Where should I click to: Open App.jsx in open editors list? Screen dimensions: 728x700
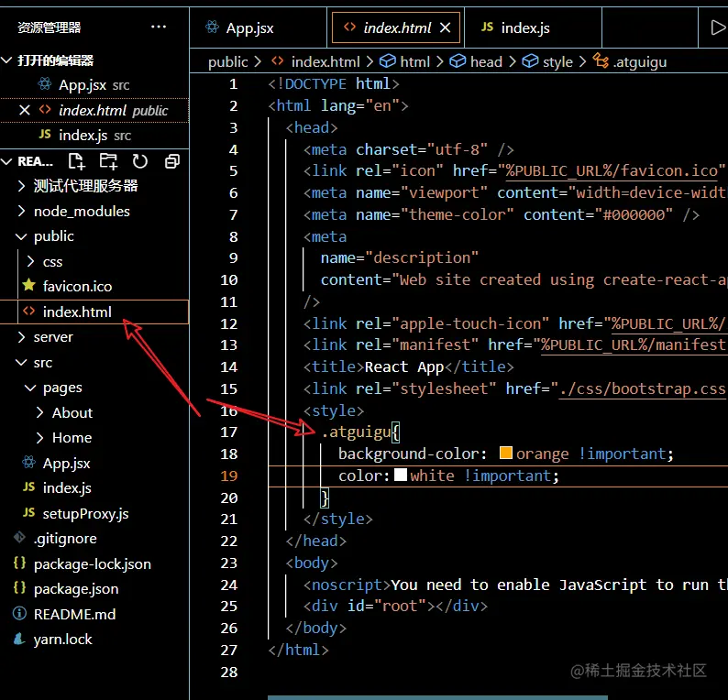[94, 85]
